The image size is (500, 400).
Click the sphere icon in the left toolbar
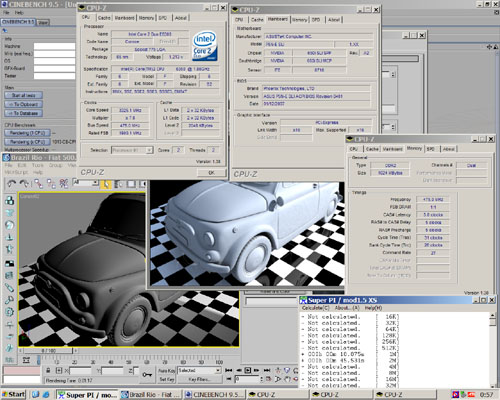click(9, 225)
